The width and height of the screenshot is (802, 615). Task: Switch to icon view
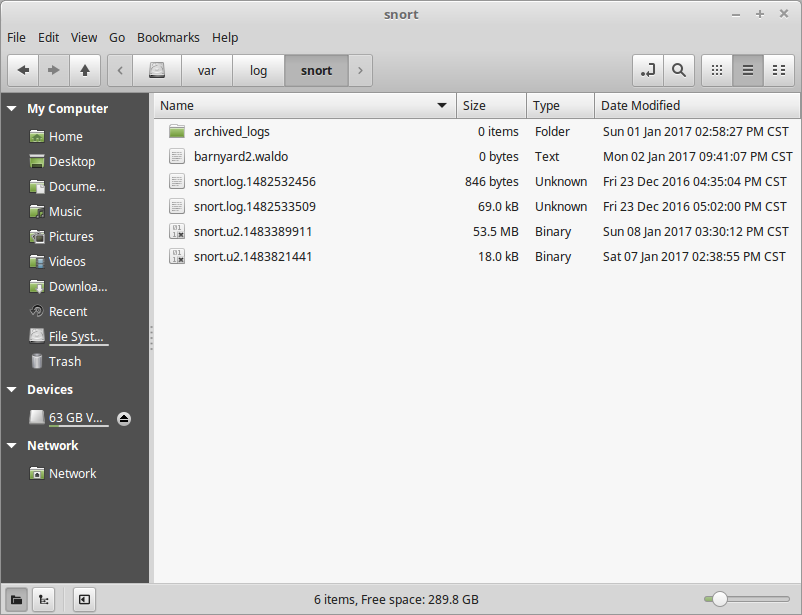click(716, 70)
